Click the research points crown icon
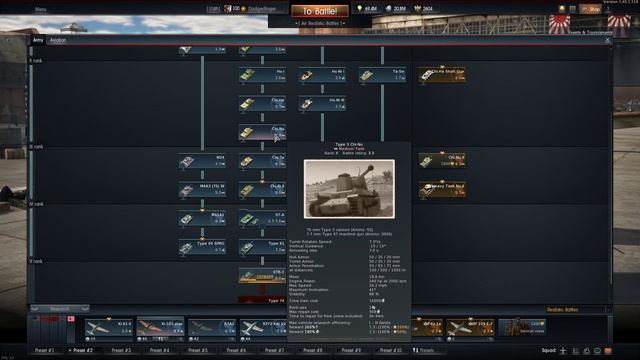 point(417,8)
